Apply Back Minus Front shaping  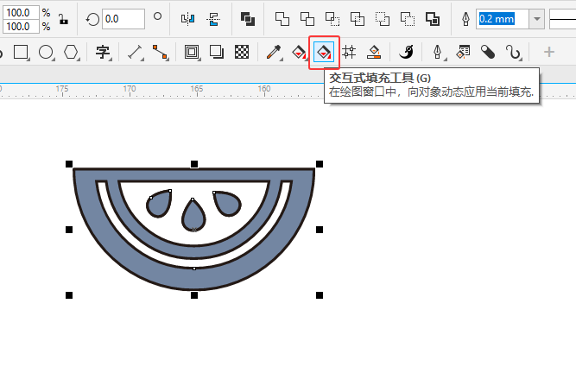(x=407, y=18)
